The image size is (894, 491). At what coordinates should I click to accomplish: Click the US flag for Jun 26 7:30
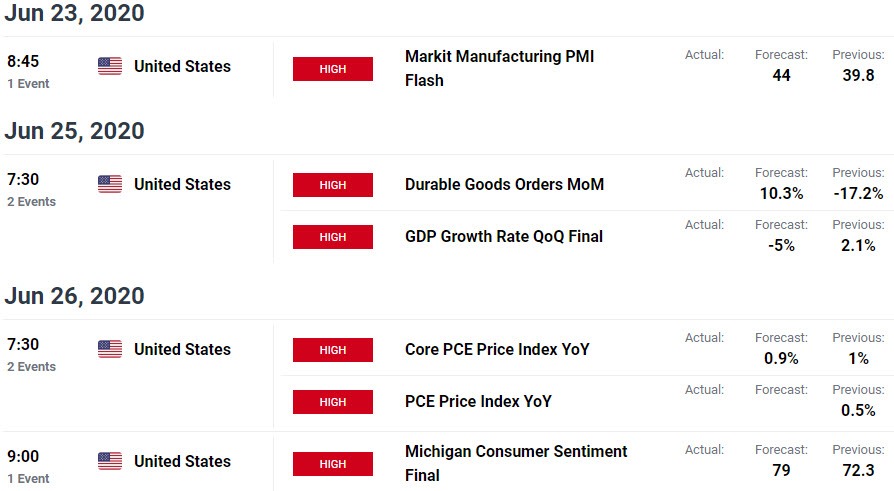click(109, 349)
